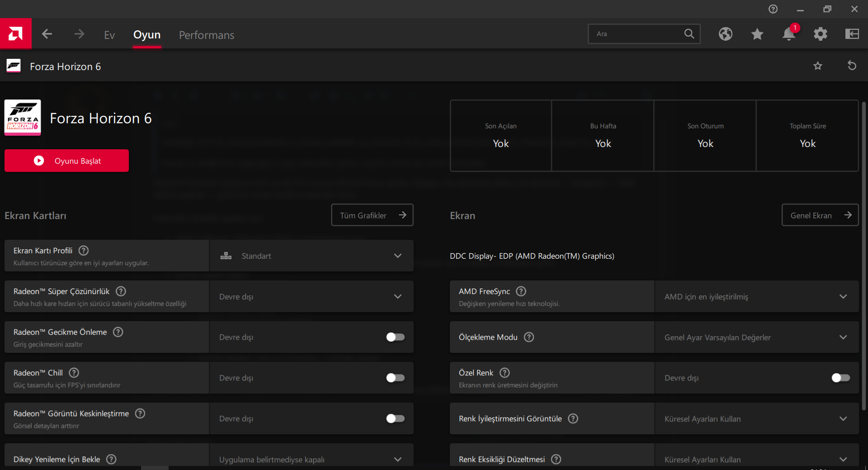Show help for Ekran Kartı Profili
This screenshot has height=470, width=868.
point(84,251)
